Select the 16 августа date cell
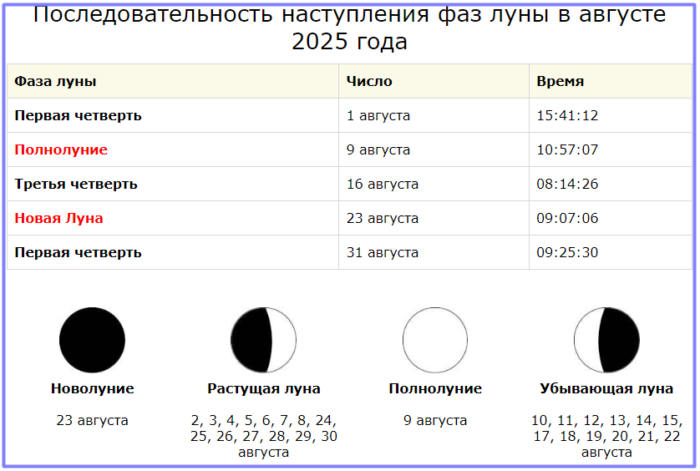 [382, 184]
